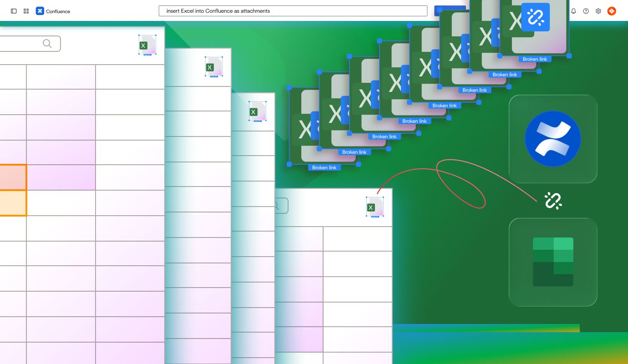This screenshot has width=628, height=364.
Task: Open Confluence settings gear
Action: (x=598, y=11)
